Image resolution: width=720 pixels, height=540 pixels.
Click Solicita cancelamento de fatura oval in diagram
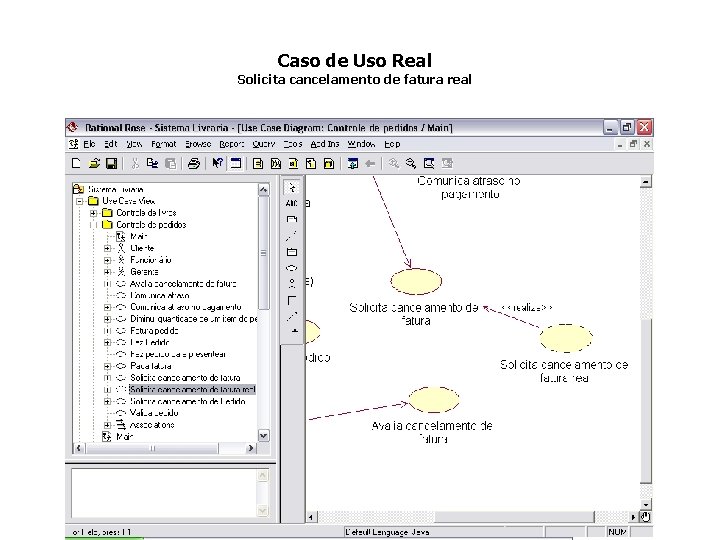click(x=416, y=281)
